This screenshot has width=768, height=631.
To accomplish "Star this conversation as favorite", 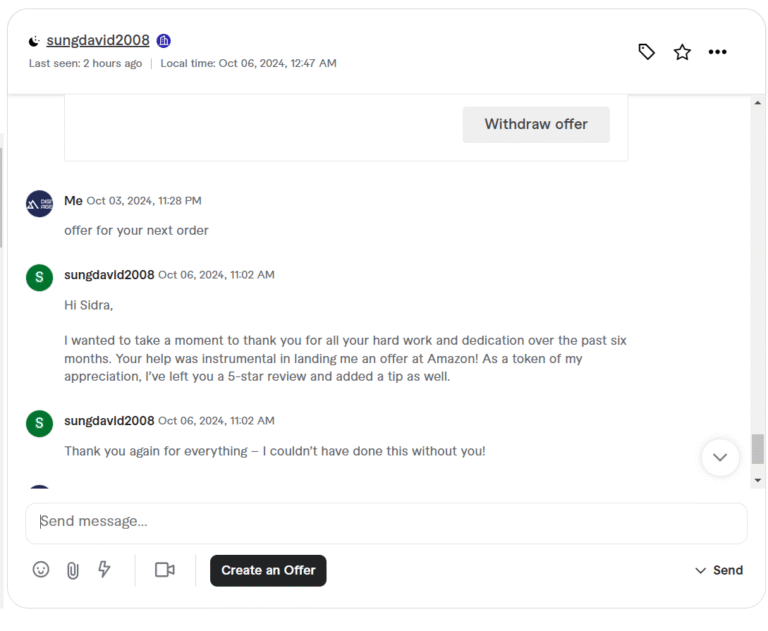I will pos(682,52).
